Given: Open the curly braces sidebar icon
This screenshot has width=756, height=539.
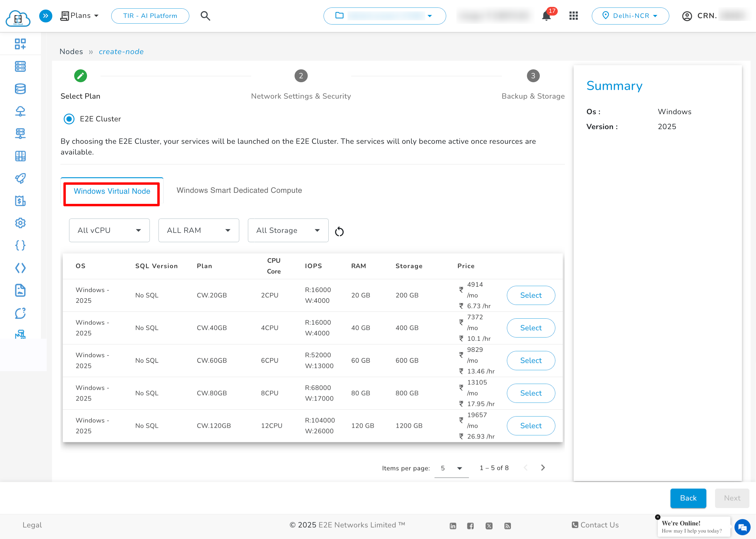Looking at the screenshot, I should click(20, 246).
